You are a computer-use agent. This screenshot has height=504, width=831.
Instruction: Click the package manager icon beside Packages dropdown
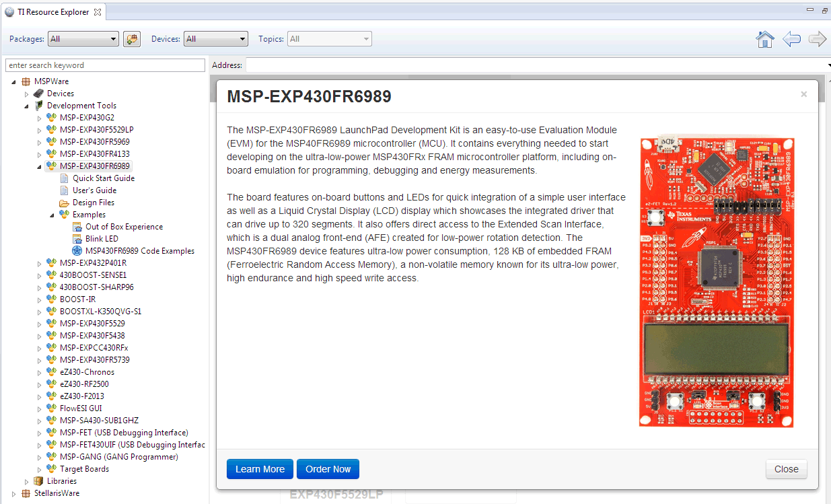132,38
